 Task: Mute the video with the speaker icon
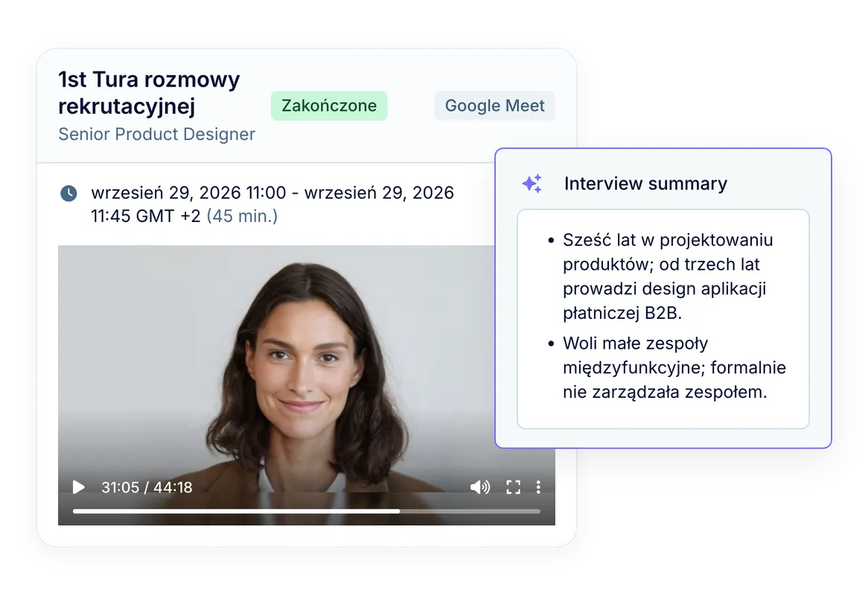point(480,487)
